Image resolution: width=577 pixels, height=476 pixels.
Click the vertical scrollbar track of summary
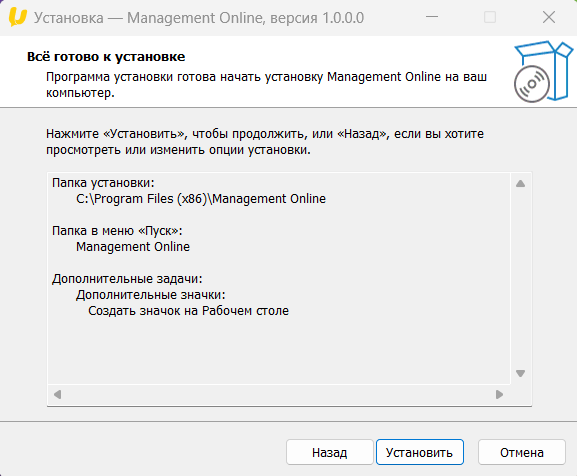(x=520, y=278)
